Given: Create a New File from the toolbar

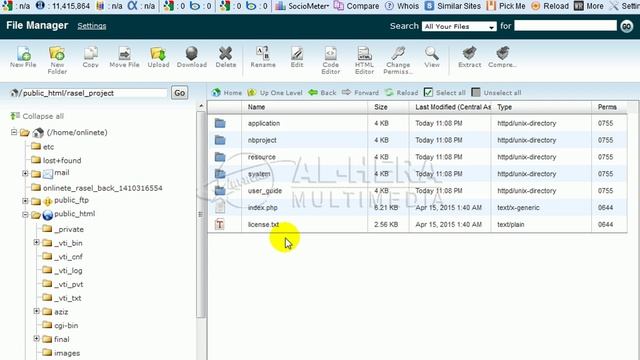Looking at the screenshot, I should [x=23, y=57].
